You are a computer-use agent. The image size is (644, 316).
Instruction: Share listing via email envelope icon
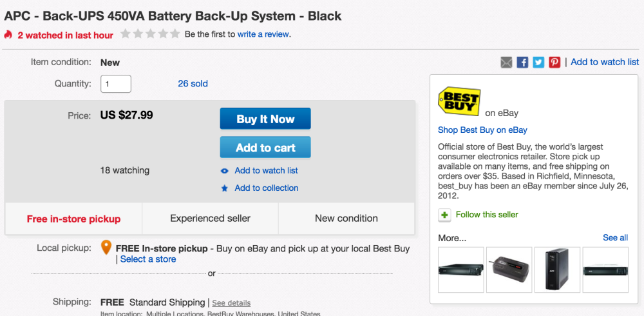click(507, 63)
